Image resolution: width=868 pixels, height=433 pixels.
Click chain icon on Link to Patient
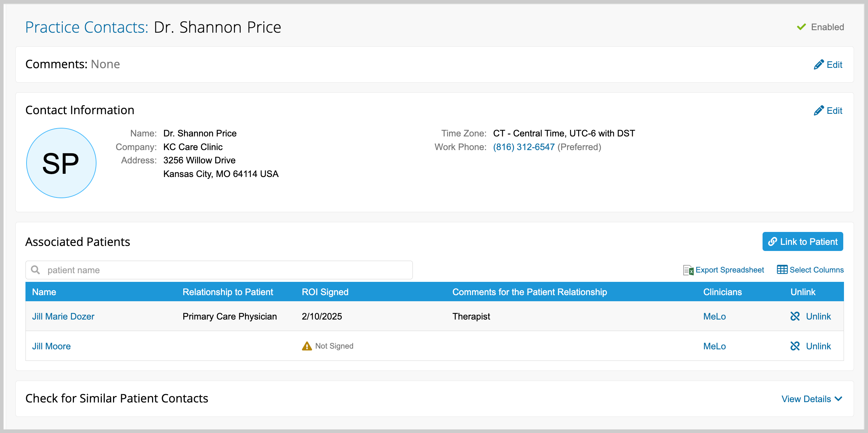[773, 242]
